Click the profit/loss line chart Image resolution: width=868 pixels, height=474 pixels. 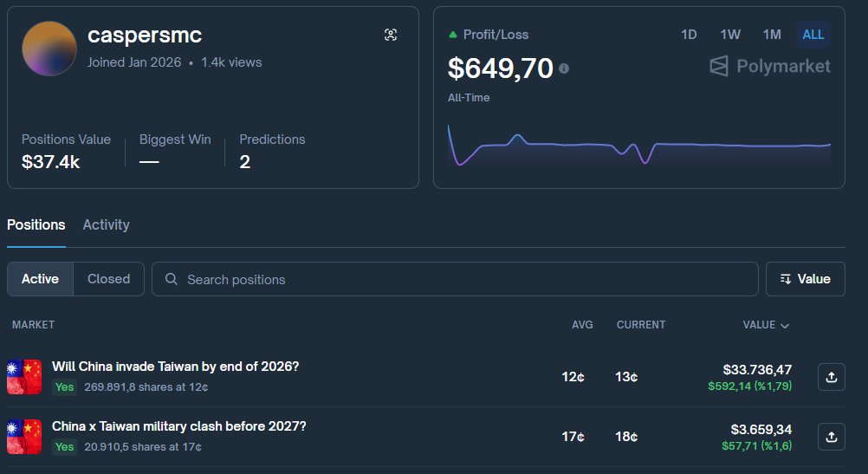tap(638, 146)
